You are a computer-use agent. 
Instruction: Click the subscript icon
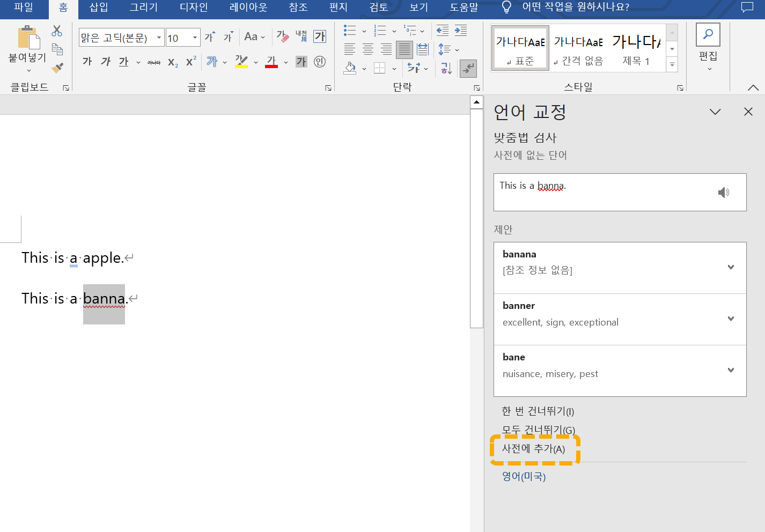pyautogui.click(x=172, y=62)
